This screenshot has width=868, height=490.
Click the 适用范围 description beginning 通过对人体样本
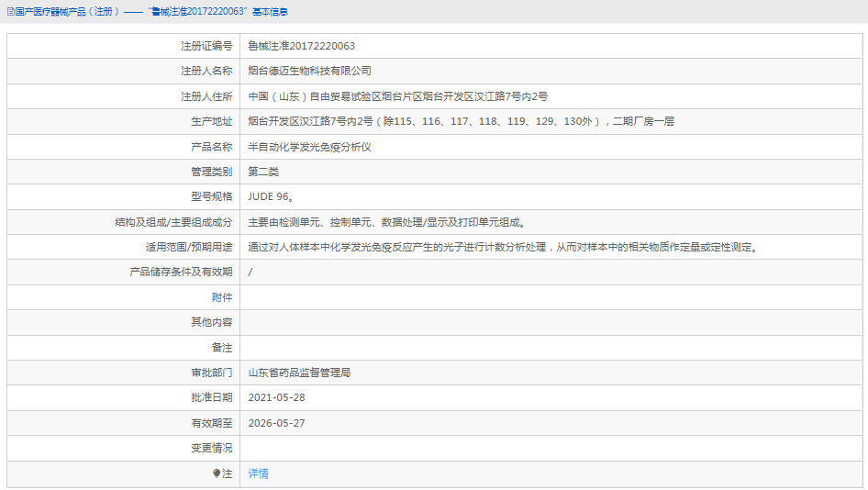503,247
